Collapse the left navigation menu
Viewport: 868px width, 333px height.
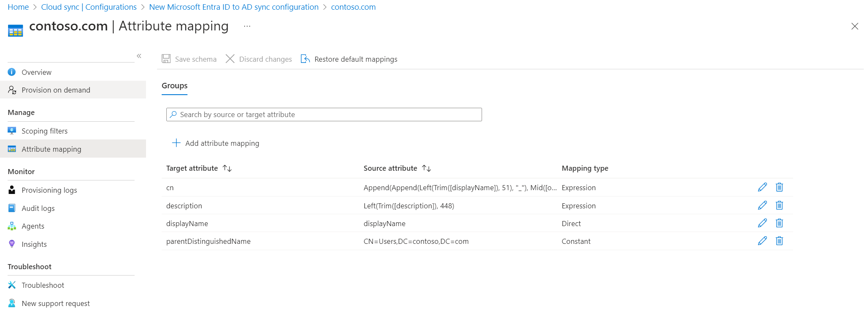coord(139,56)
